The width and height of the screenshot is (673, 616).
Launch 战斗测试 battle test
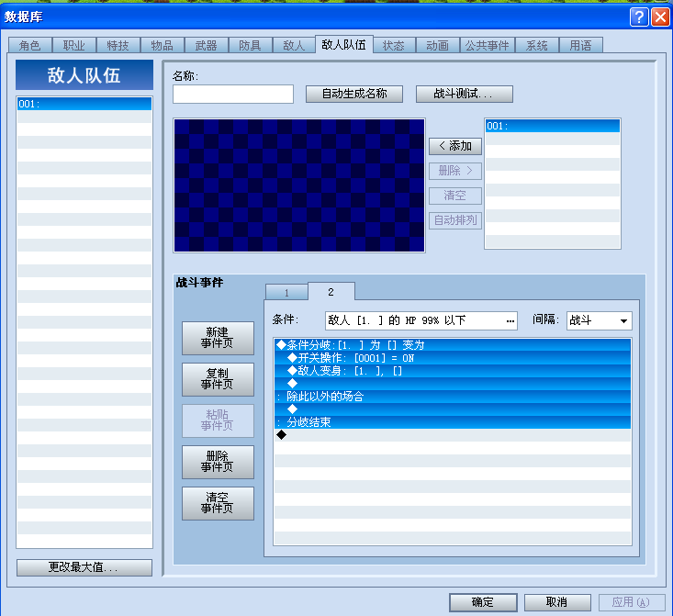point(464,94)
